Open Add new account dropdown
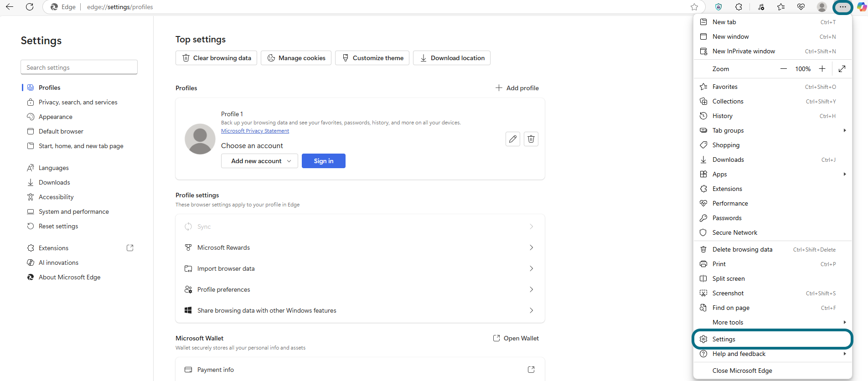Screen dimensions: 868x381 click(259, 161)
